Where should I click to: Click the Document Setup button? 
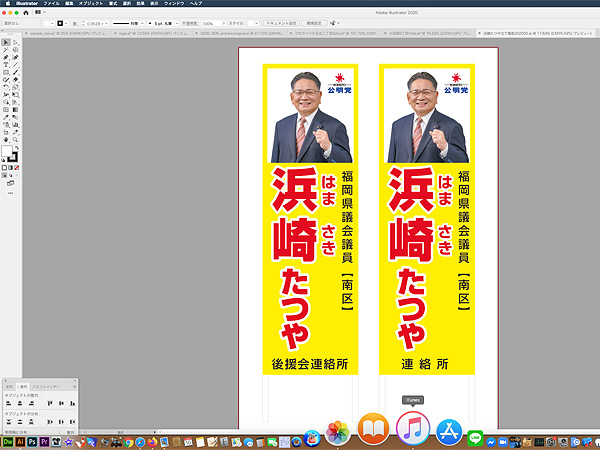click(281, 23)
